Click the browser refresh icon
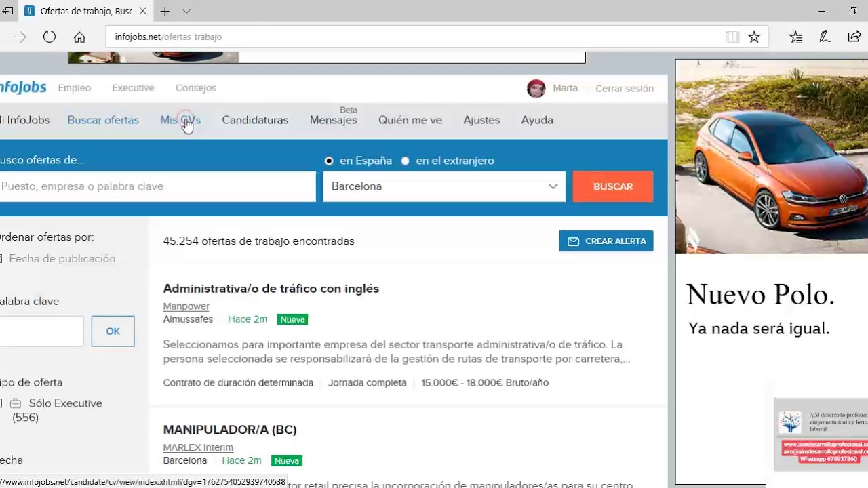This screenshot has width=868, height=488. [50, 37]
